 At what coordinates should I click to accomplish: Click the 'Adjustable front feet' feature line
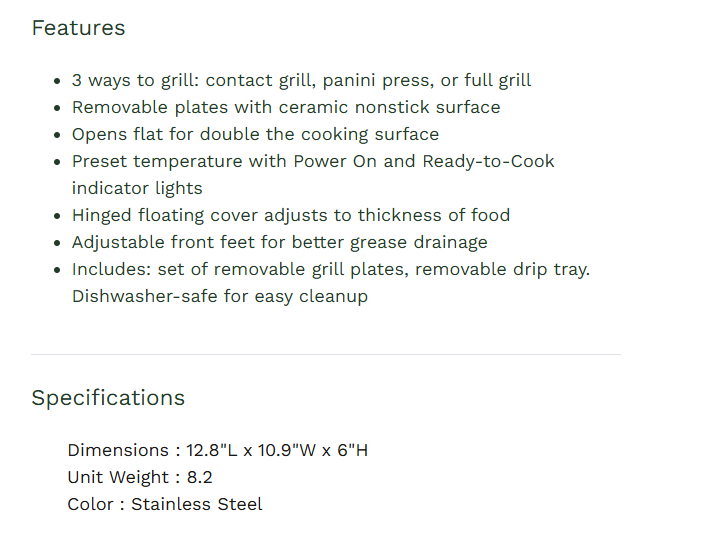[279, 242]
